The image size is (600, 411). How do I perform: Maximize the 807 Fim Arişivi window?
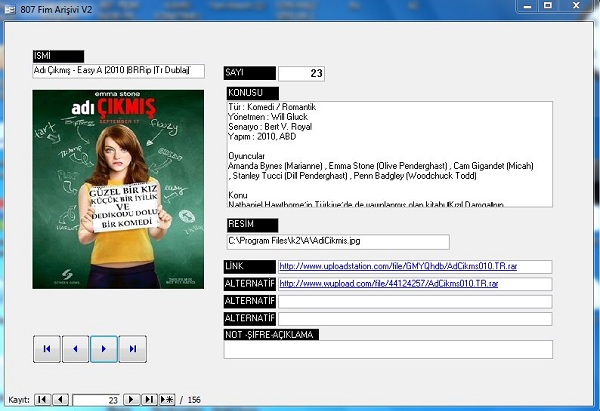click(x=548, y=6)
